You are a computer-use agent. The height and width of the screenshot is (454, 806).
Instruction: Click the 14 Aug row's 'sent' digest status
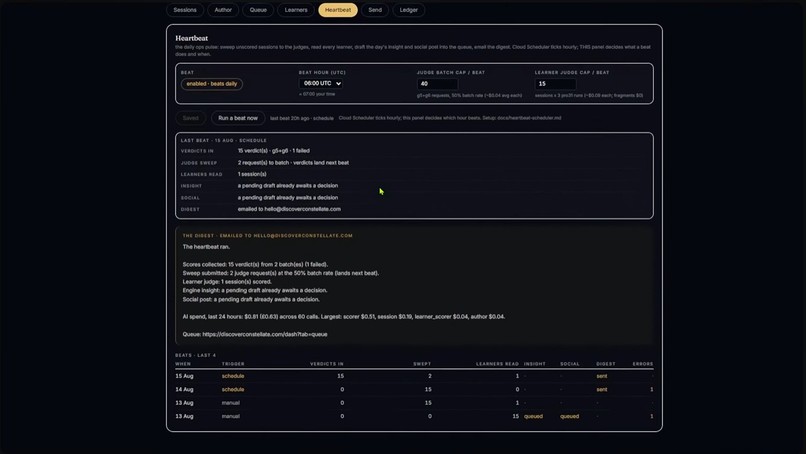click(601, 390)
